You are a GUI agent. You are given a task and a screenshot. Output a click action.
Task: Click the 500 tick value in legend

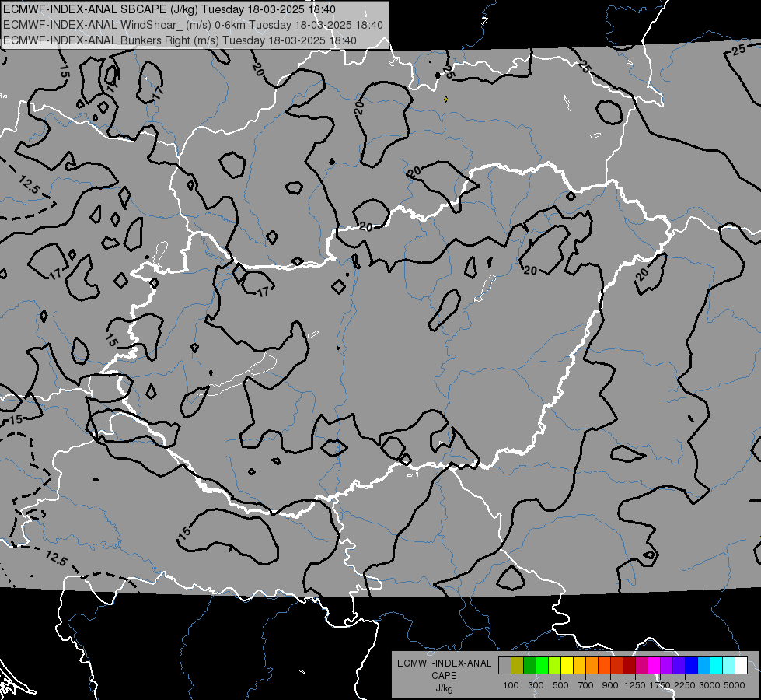[560, 685]
